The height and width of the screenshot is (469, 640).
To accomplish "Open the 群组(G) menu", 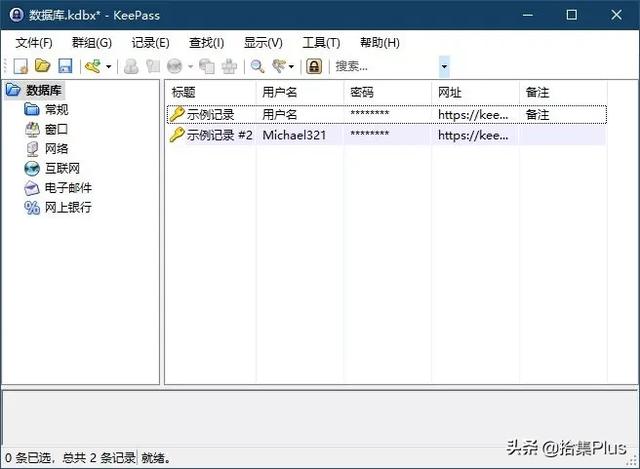I will point(92,42).
